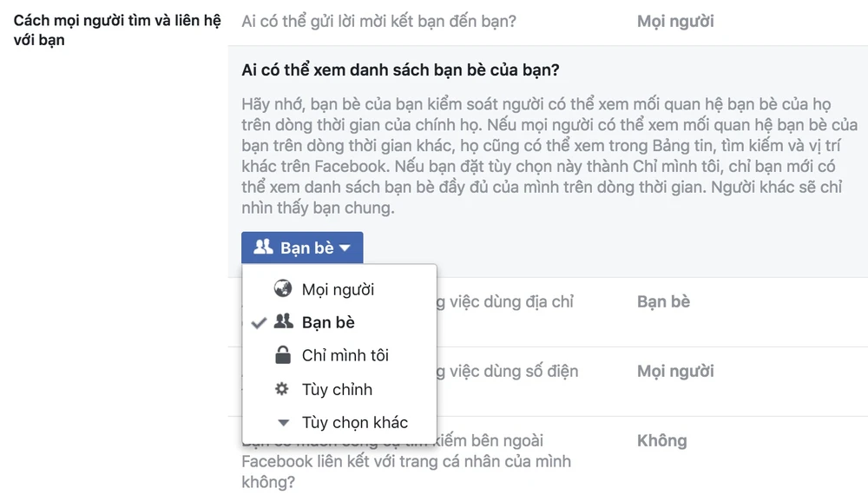
Task: Click the gear icon for Tùy chỉnh
Action: 282,389
